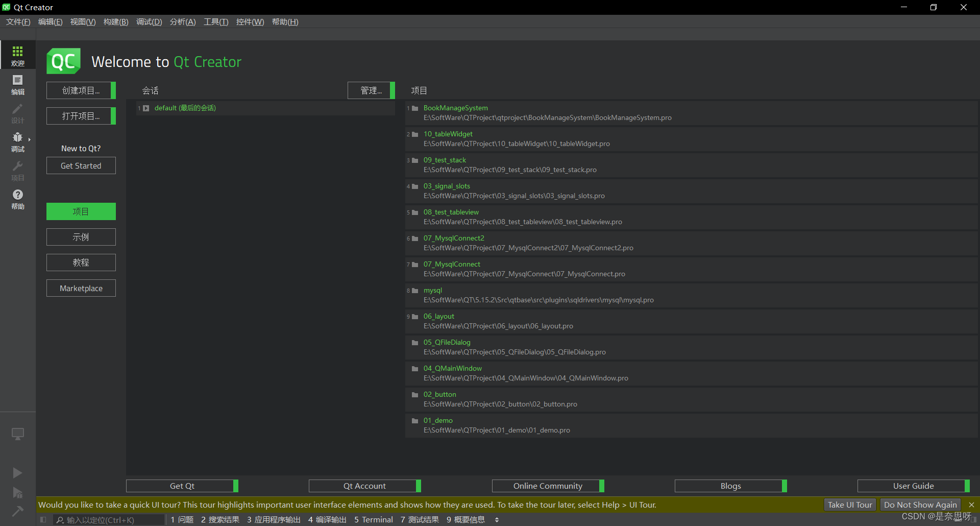Click the 创建项目 button

[x=81, y=90]
